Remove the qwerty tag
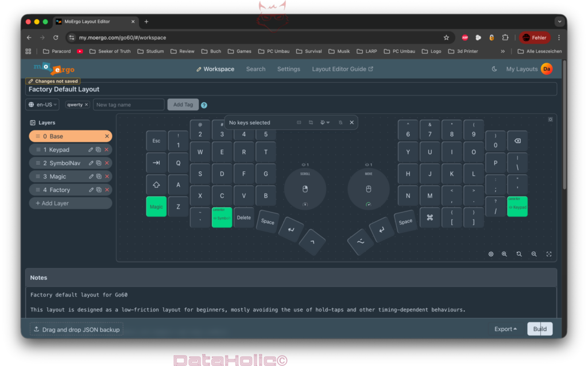Viewport: 588px width, 366px height. (x=86, y=105)
